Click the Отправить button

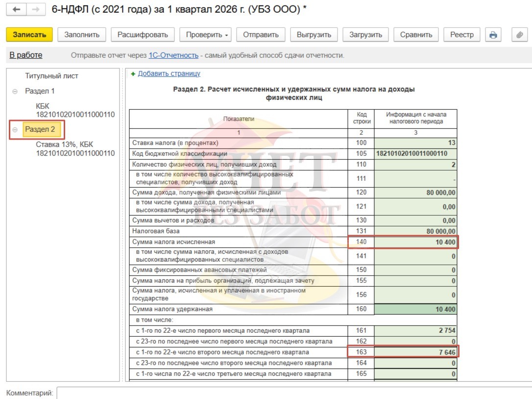(x=261, y=35)
